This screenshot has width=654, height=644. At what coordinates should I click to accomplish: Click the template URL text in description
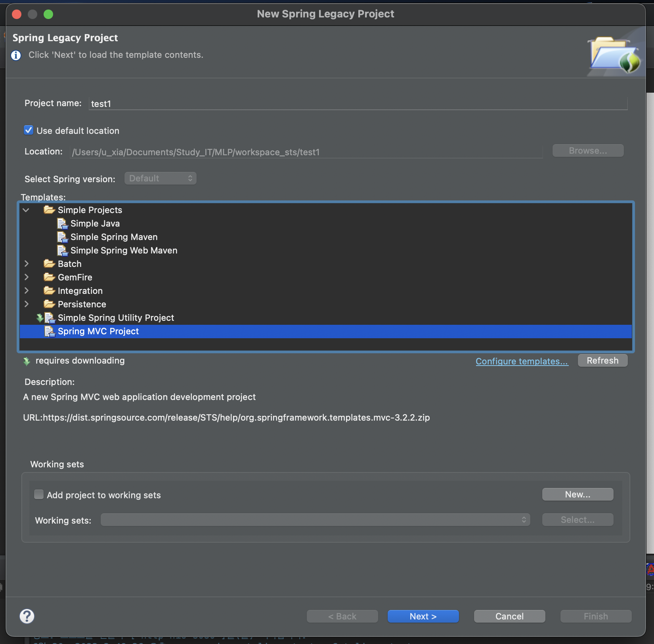(226, 417)
